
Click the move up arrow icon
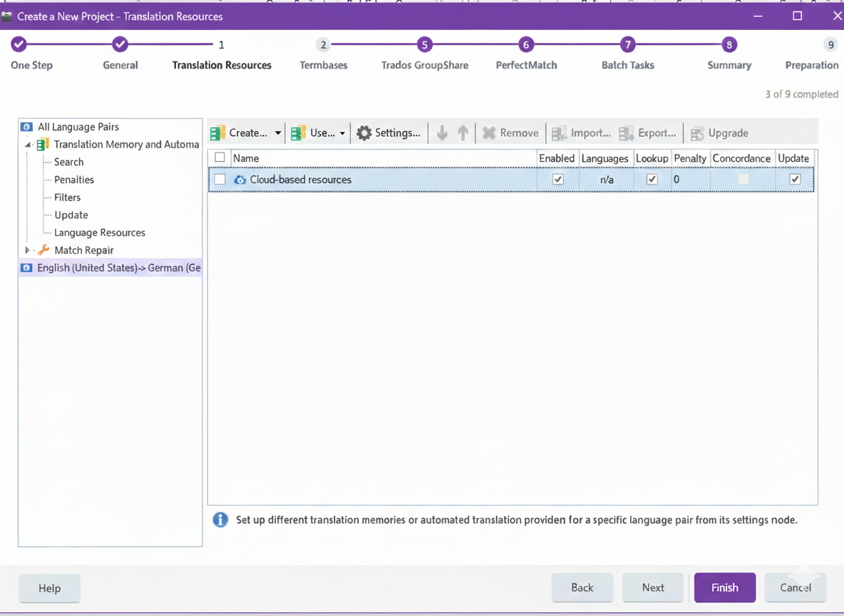[463, 133]
